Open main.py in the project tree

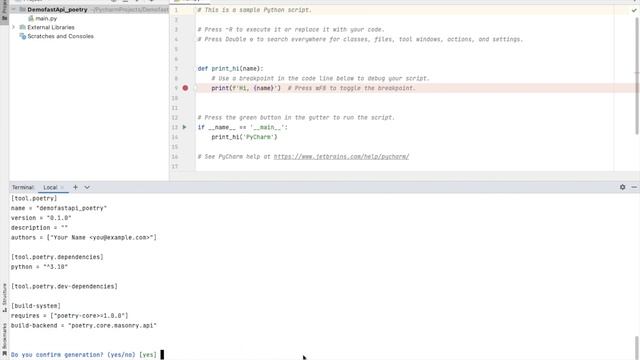pos(46,18)
